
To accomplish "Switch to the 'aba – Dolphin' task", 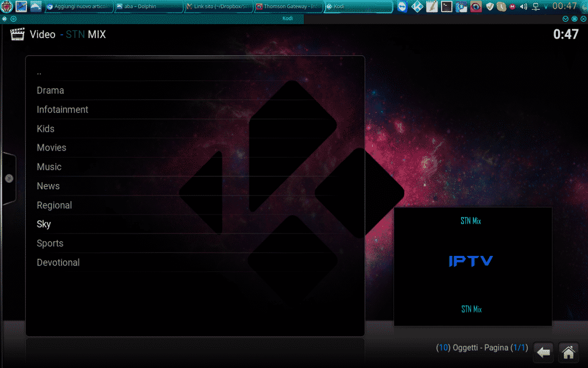I will (149, 6).
